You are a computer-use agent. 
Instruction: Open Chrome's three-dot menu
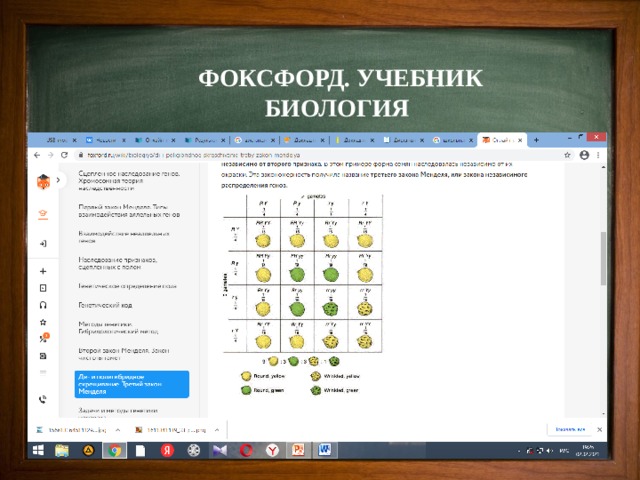[598, 155]
